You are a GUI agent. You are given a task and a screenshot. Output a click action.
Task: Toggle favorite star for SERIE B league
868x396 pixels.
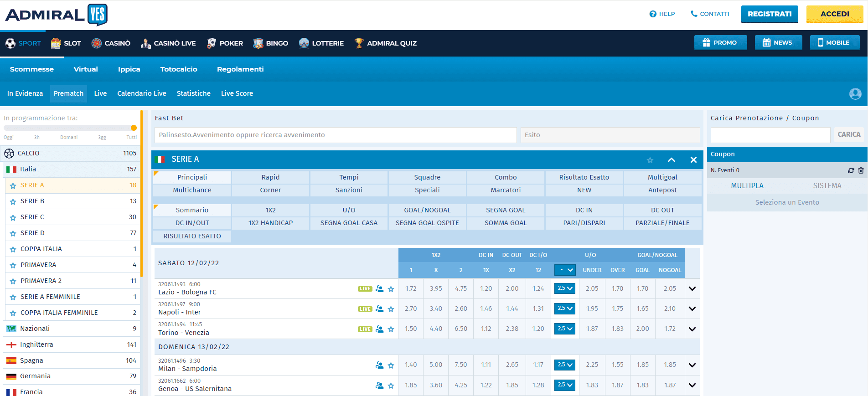(13, 201)
